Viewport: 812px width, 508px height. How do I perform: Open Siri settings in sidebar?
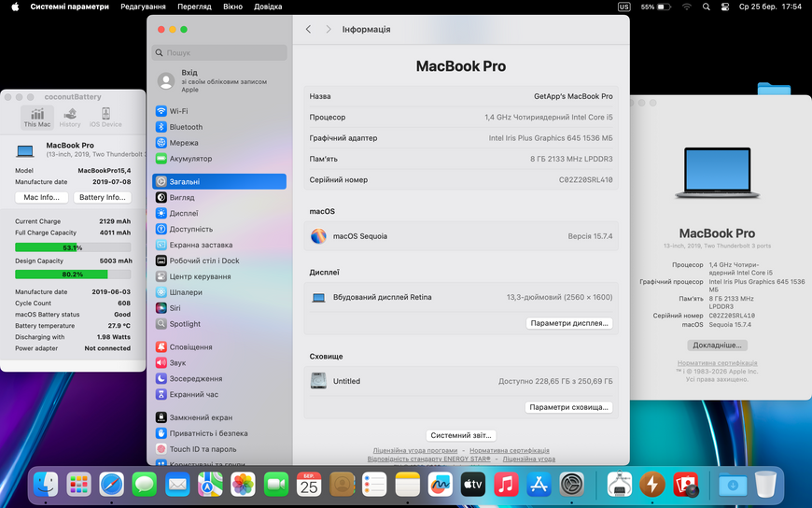[x=219, y=308]
